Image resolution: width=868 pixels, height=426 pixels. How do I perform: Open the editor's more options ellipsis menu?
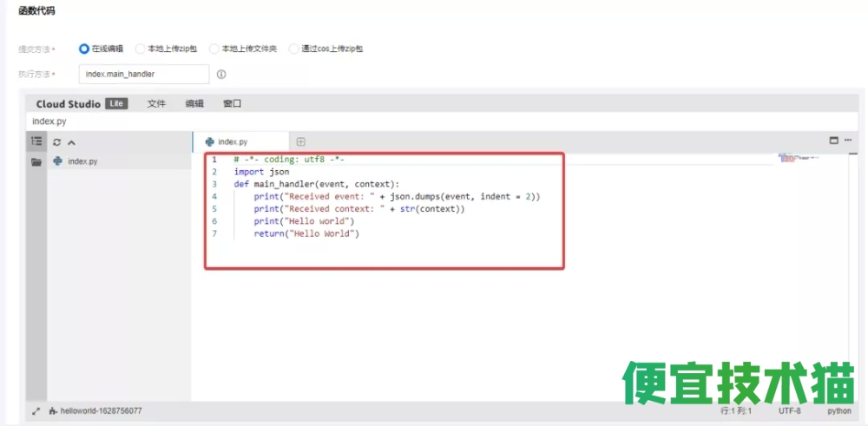pos(848,141)
